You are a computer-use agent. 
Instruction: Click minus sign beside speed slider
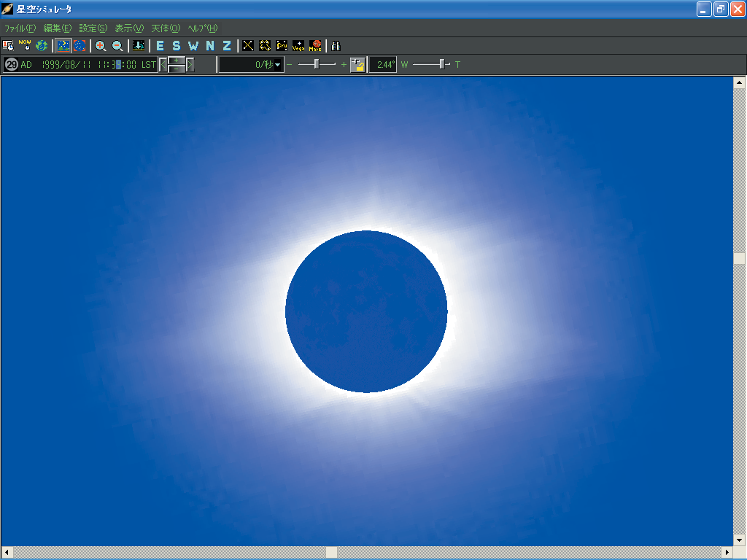tap(289, 64)
